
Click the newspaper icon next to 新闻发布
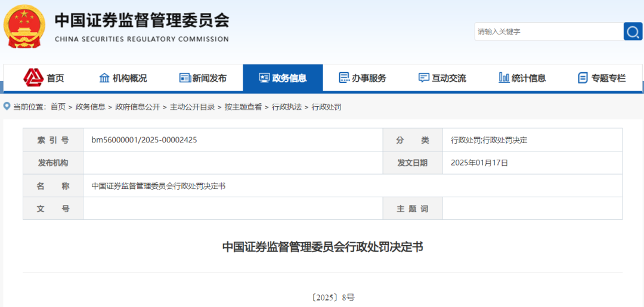coord(185,77)
